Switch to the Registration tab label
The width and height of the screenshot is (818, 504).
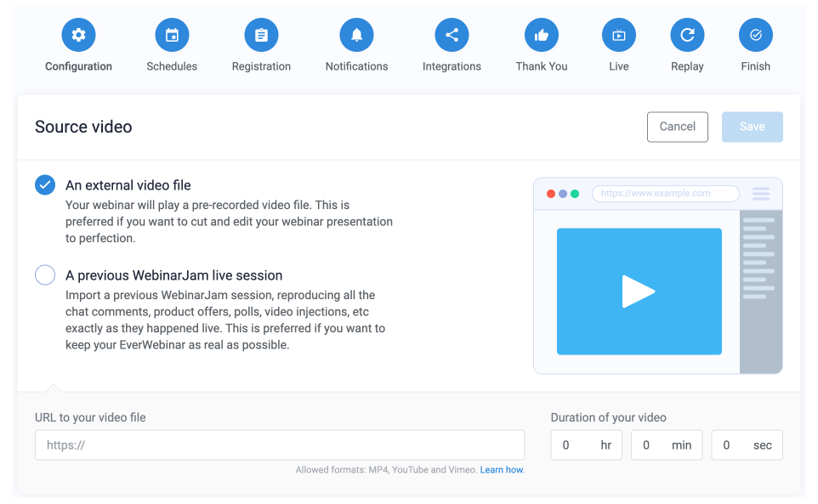tap(261, 66)
